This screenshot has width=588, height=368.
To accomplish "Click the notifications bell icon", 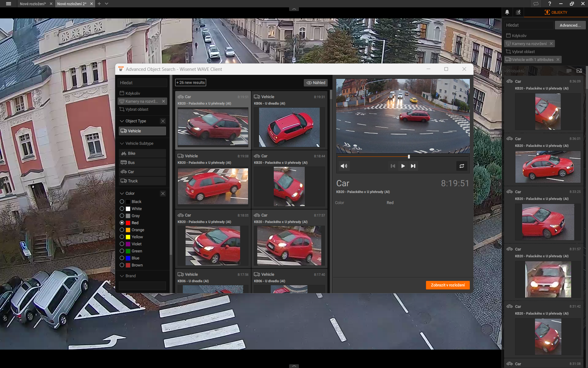I will [x=507, y=12].
